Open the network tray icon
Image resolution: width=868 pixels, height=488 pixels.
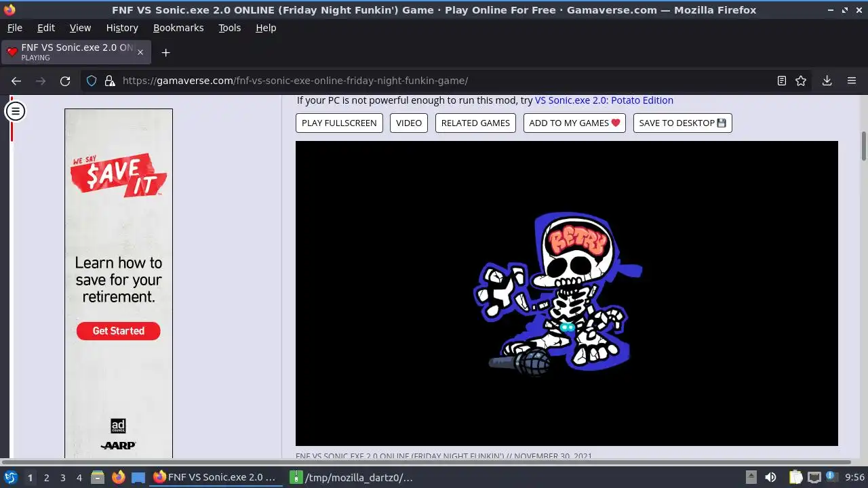point(814,477)
